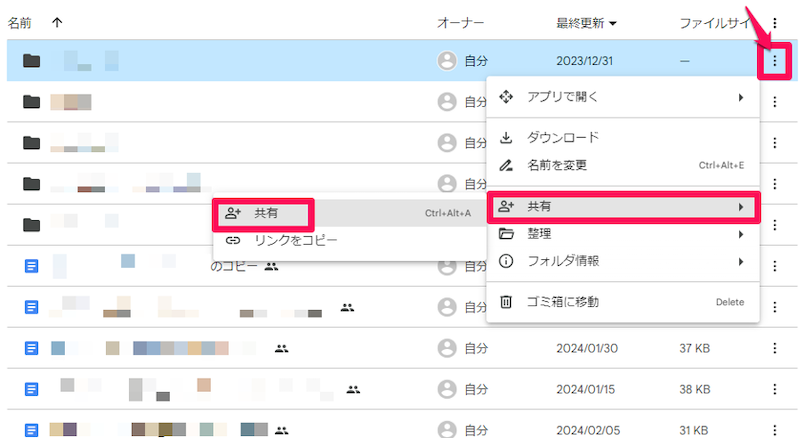The image size is (804, 438).
Task: Open the three-dot menu for the 38 KB file
Action: (x=774, y=389)
